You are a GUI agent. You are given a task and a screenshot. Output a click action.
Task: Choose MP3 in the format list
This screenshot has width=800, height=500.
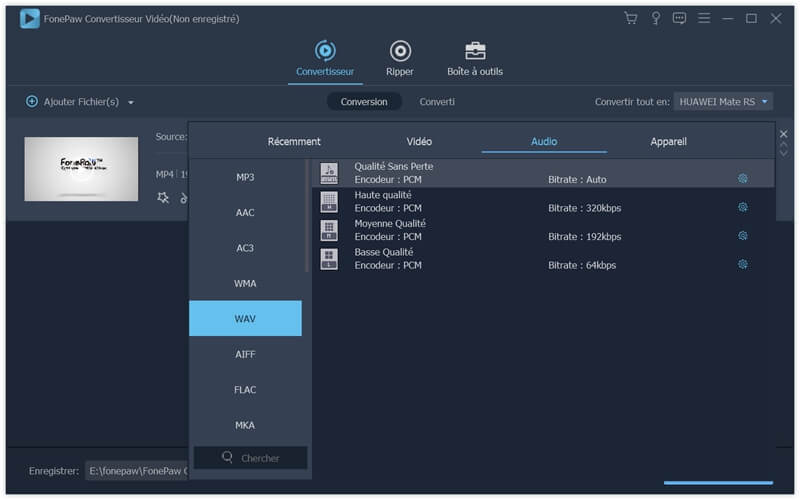click(245, 177)
